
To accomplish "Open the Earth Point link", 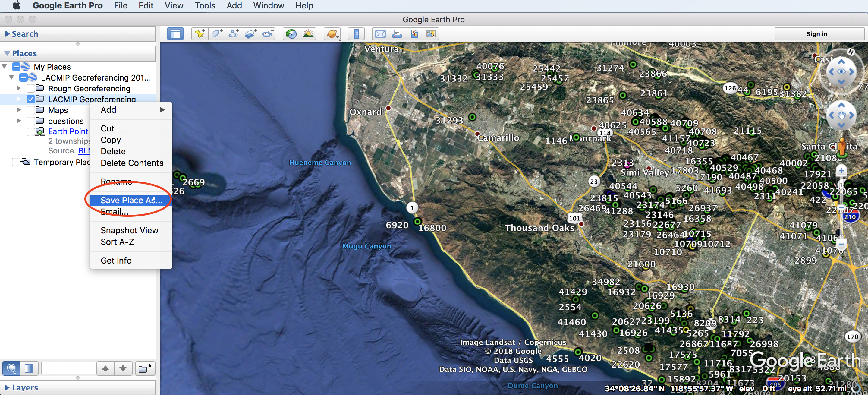I will click(68, 131).
